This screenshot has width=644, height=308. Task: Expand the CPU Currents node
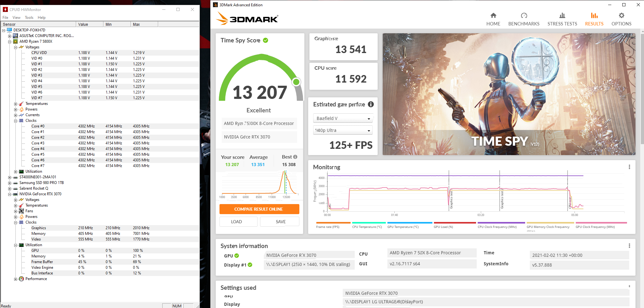tap(15, 115)
